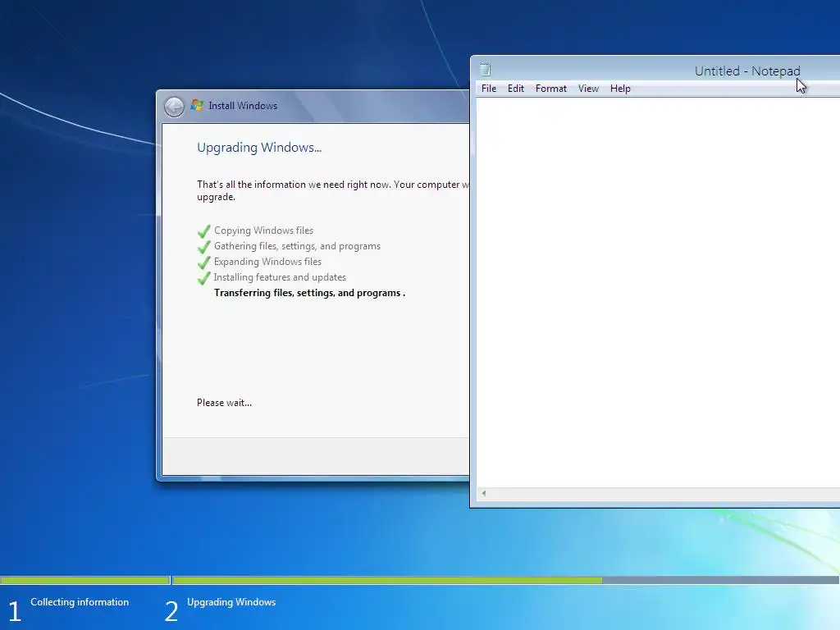The height and width of the screenshot is (630, 840).
Task: Click the Upgrading Windows progress bar
Action: [505, 580]
